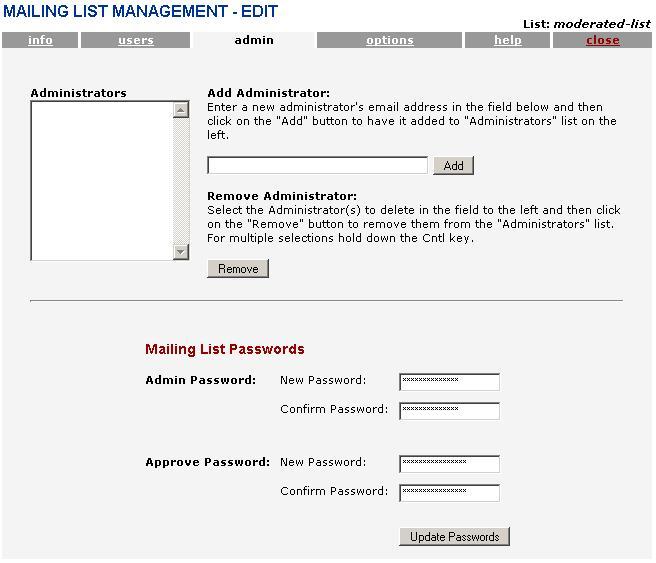The height and width of the screenshot is (563, 656).
Task: Go to the options tab
Action: (x=390, y=41)
